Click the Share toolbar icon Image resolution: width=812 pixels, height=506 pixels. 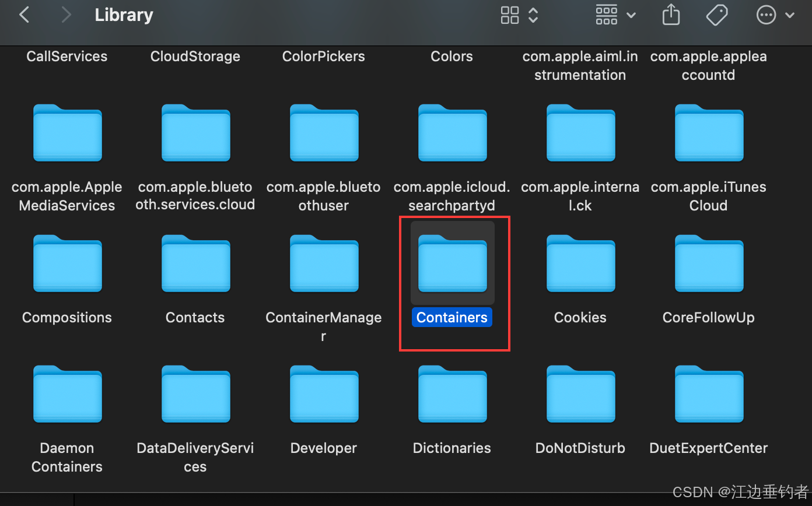671,15
